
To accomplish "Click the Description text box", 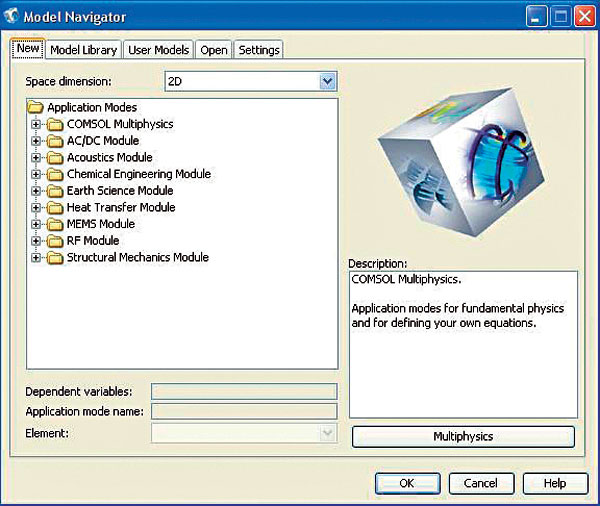I will click(x=463, y=344).
